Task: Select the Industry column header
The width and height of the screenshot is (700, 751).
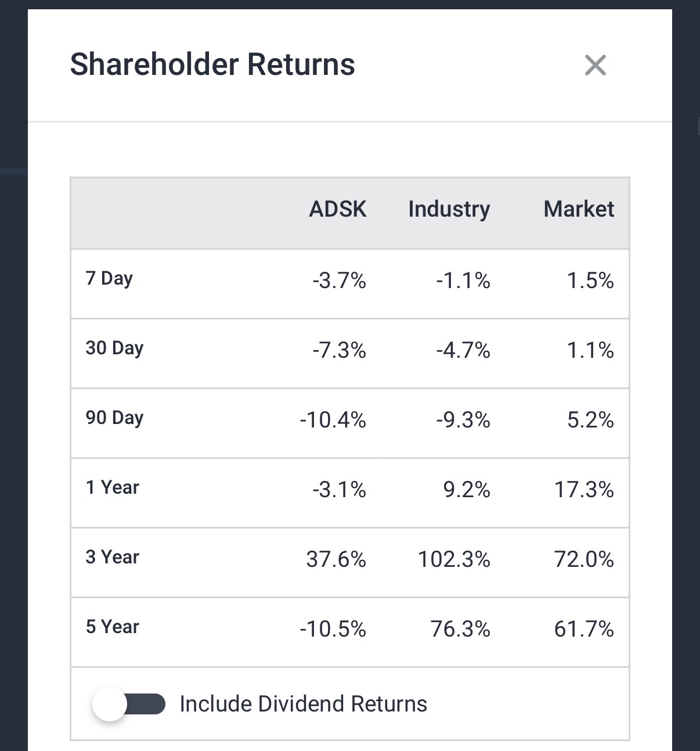Action: 449,209
